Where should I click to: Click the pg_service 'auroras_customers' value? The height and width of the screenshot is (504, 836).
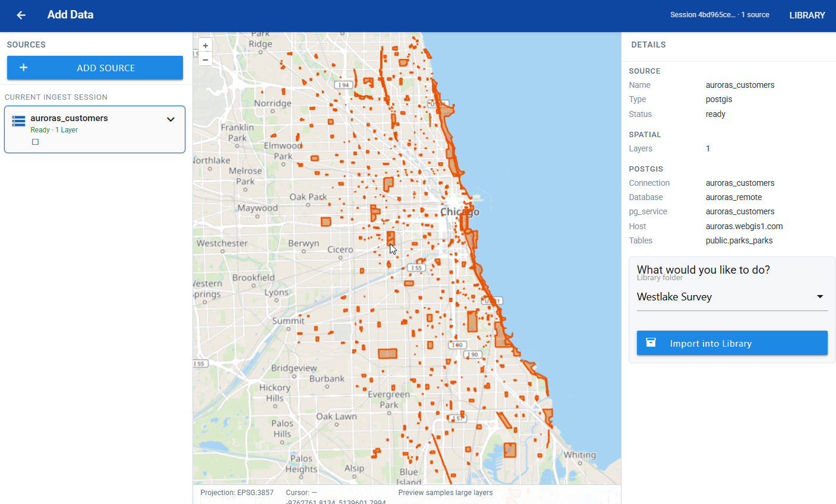pyautogui.click(x=740, y=211)
